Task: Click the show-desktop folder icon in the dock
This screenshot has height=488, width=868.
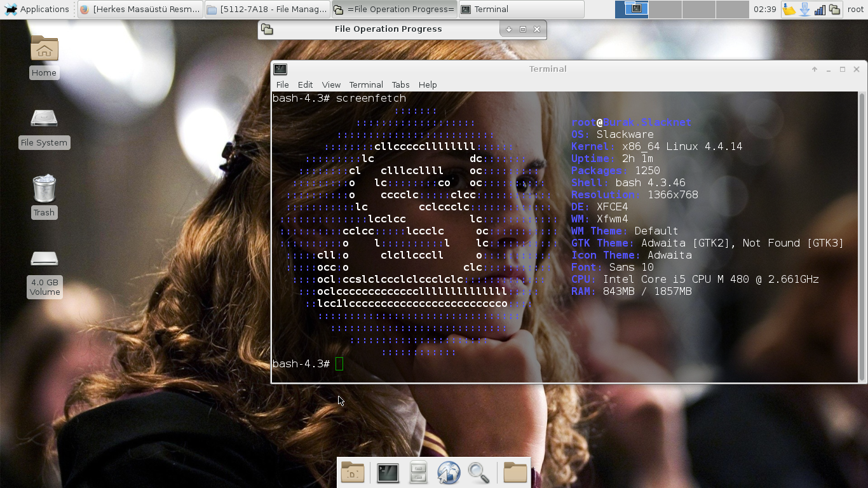Action: pos(353,473)
